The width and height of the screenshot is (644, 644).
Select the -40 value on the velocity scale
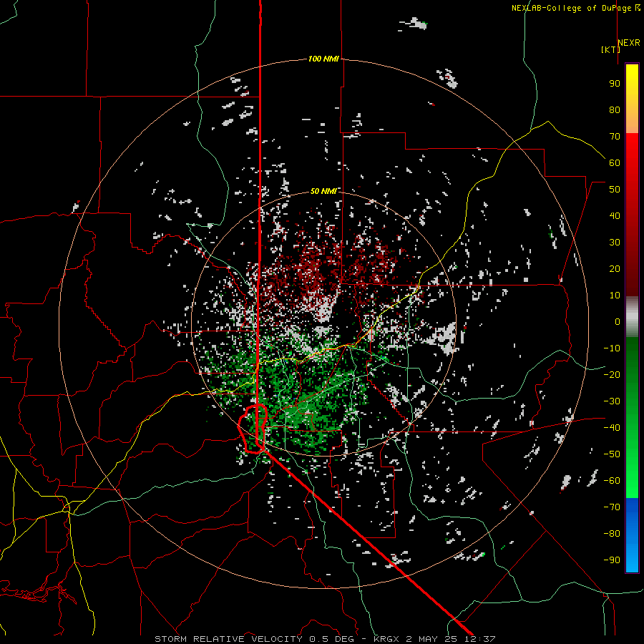612,428
